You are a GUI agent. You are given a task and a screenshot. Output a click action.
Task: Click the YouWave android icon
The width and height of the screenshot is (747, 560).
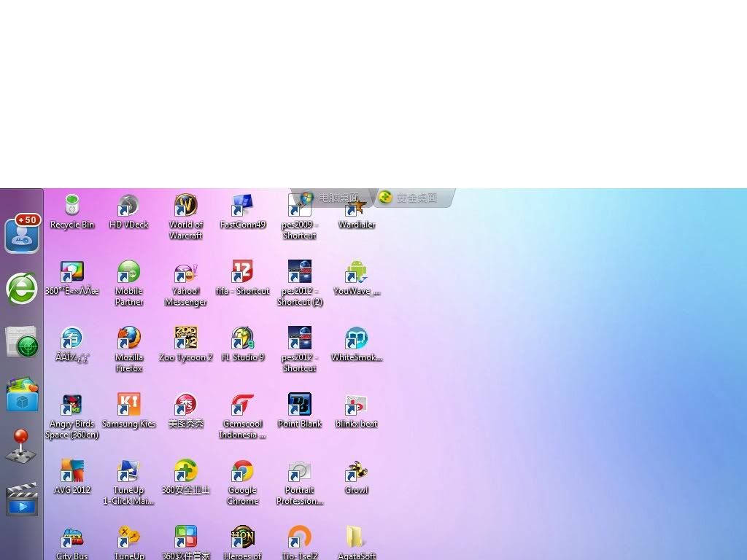click(356, 272)
